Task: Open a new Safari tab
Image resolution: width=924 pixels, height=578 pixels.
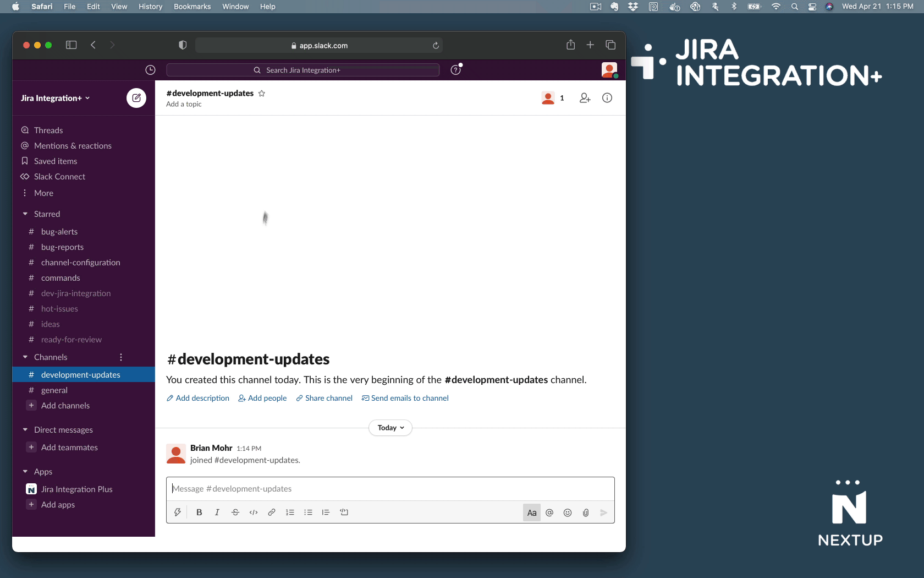Action: coord(590,45)
